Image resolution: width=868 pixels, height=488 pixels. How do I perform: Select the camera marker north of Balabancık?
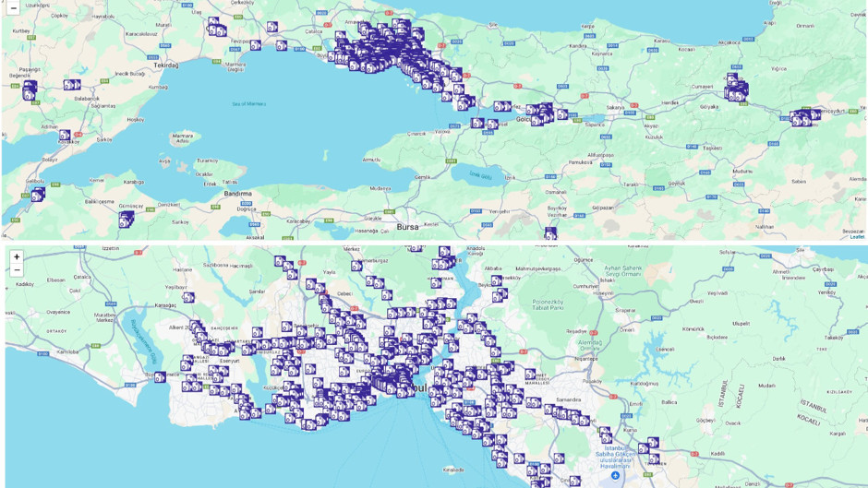[x=72, y=85]
